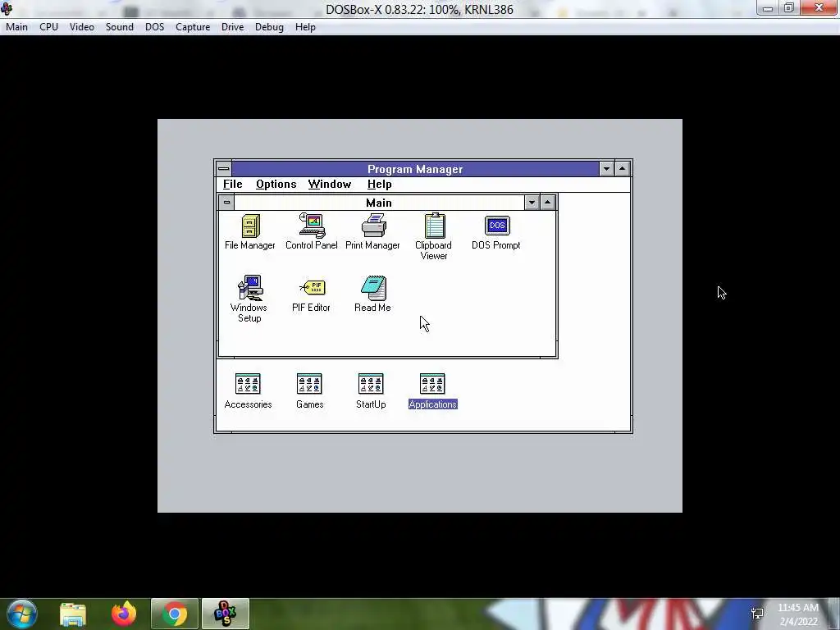Click the Program Manager title bar
840x630 pixels.
[415, 169]
